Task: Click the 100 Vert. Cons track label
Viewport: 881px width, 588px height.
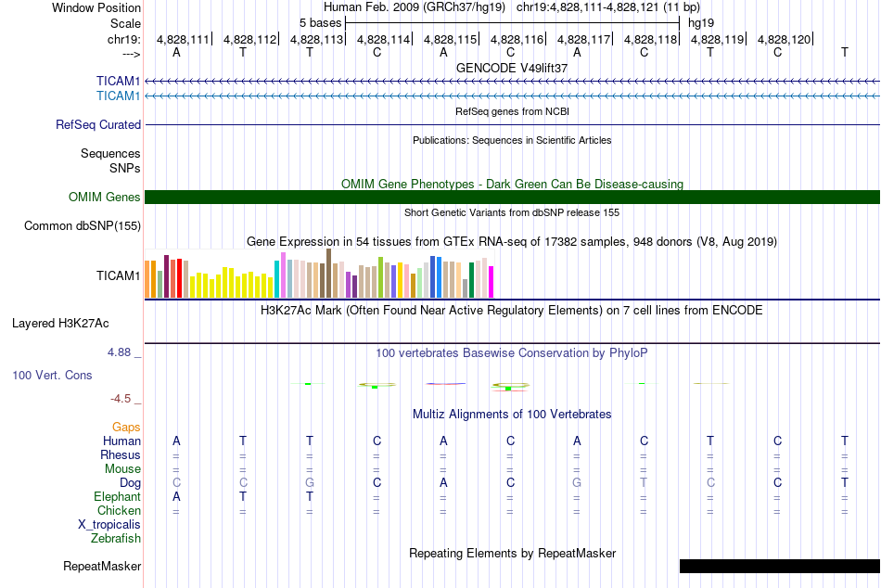Action: 52,376
